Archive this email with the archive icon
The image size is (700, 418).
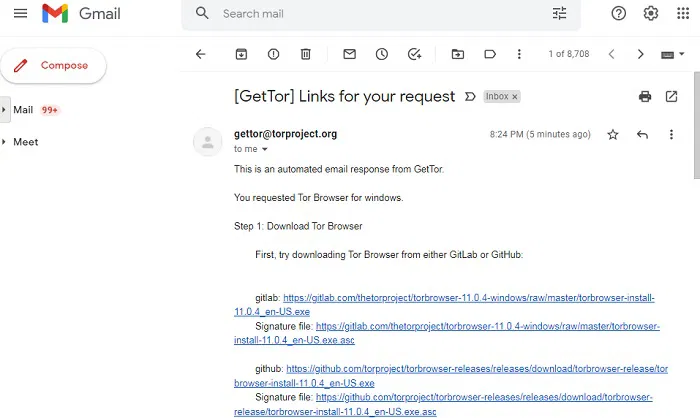point(241,54)
